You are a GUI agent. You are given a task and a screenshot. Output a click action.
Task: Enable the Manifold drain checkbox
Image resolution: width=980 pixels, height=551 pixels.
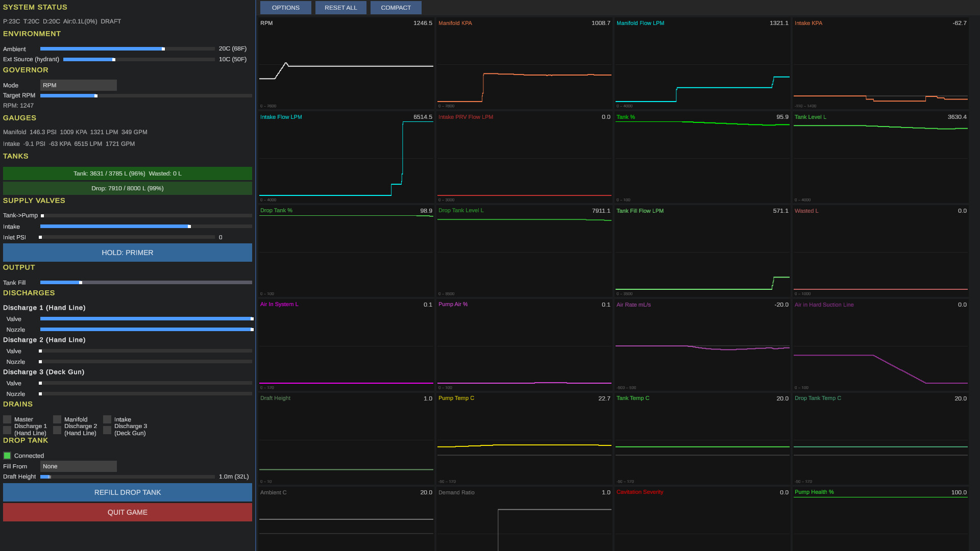(x=57, y=419)
